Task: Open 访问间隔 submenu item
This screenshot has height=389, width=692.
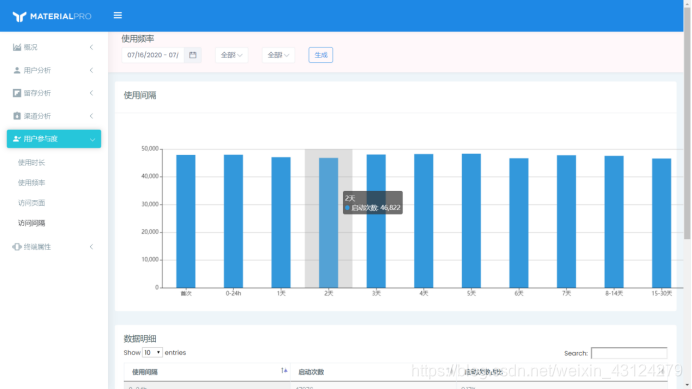Action: [31, 223]
